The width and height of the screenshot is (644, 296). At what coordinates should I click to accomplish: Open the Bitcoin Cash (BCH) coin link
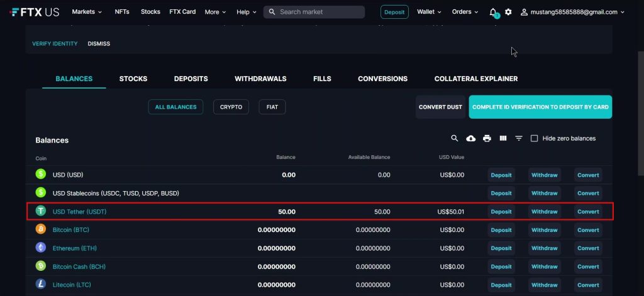point(79,266)
